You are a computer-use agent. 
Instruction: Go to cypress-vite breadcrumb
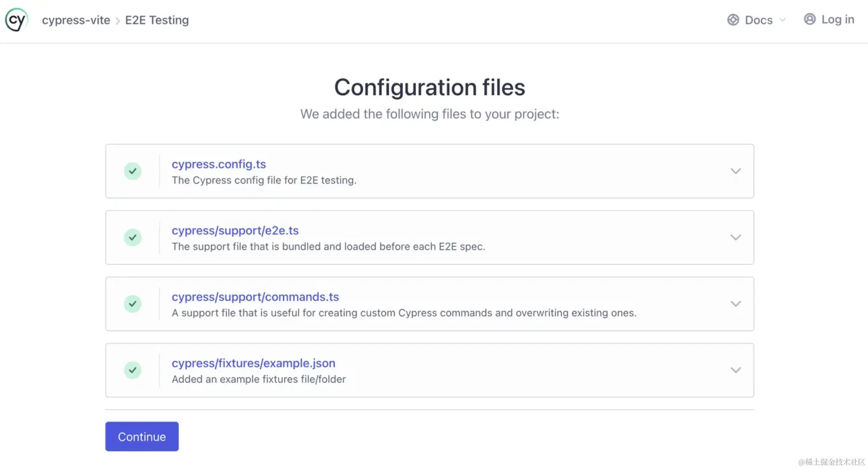pos(76,20)
